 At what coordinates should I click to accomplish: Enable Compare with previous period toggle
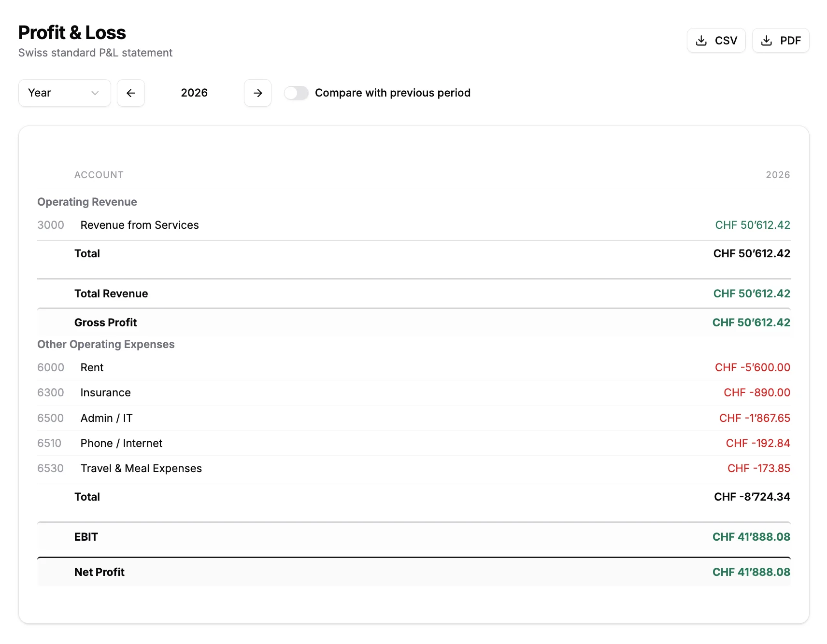[x=296, y=93]
